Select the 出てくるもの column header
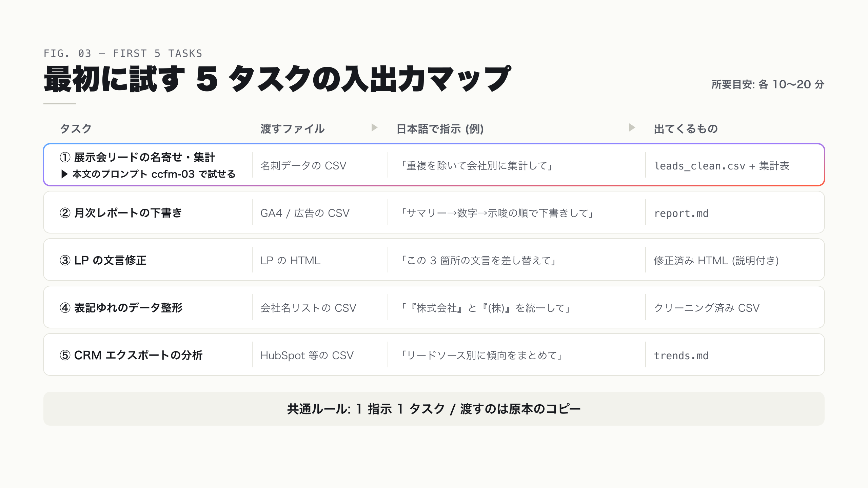 [x=686, y=129]
